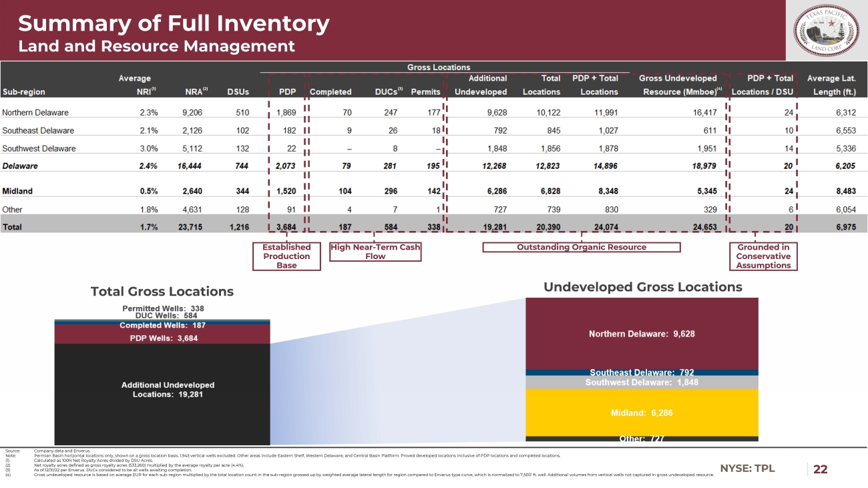
Task: Click the High Near-Term Cash Flow label
Action: (x=375, y=252)
